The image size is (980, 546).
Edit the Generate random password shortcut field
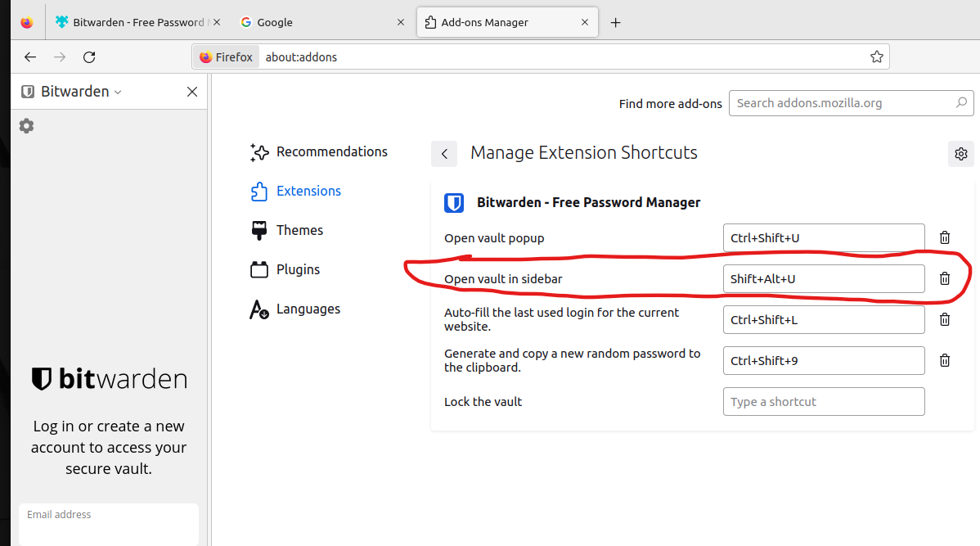point(824,361)
